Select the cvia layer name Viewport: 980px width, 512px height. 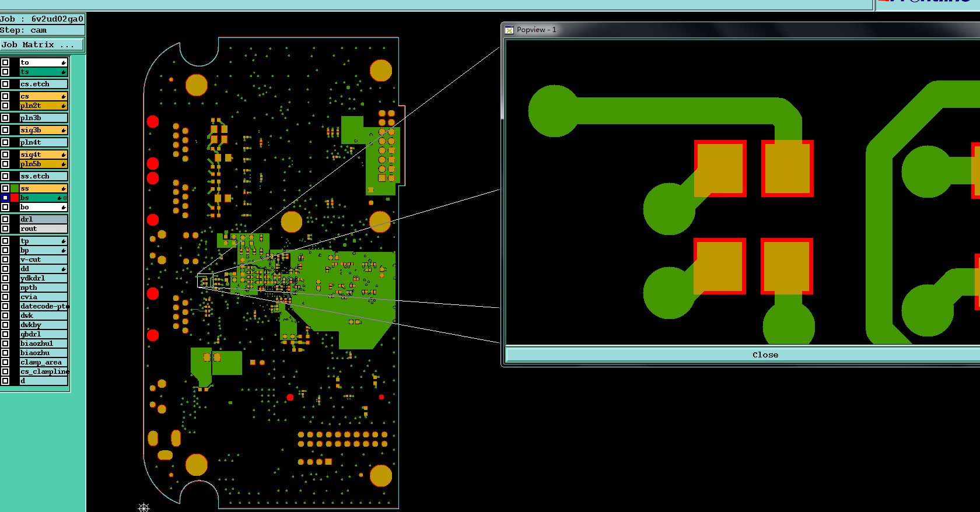(x=44, y=297)
